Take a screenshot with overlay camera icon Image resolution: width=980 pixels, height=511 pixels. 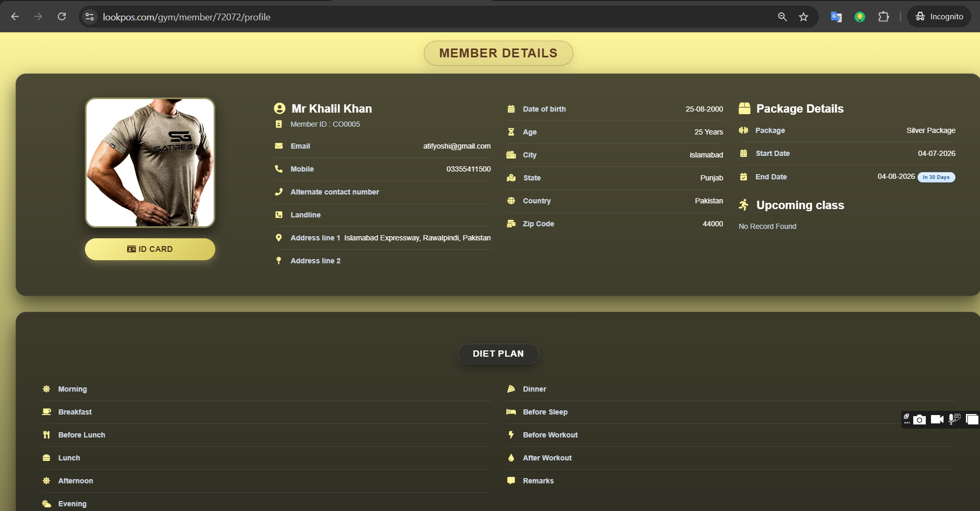(x=920, y=419)
